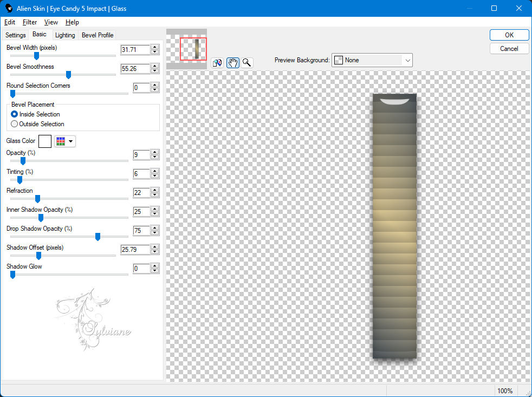The width and height of the screenshot is (532, 397).
Task: Click the Shadow Glow value field
Action: (x=141, y=269)
